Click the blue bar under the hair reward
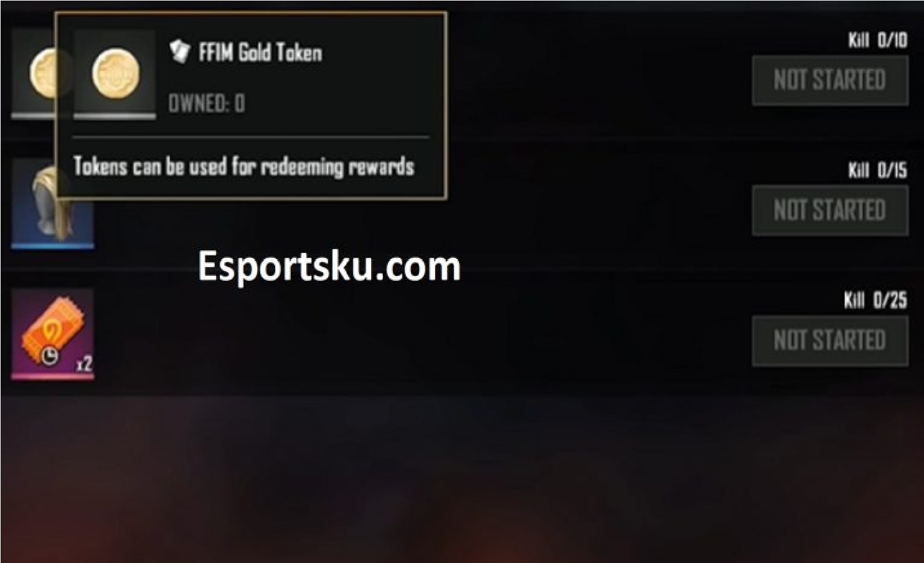924x563 pixels. click(x=53, y=245)
